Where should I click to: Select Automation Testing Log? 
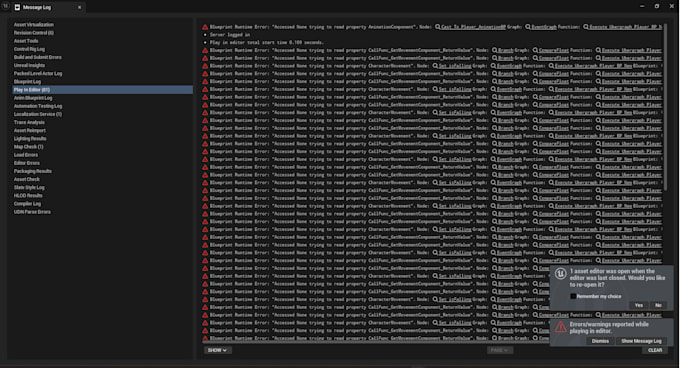[x=38, y=106]
